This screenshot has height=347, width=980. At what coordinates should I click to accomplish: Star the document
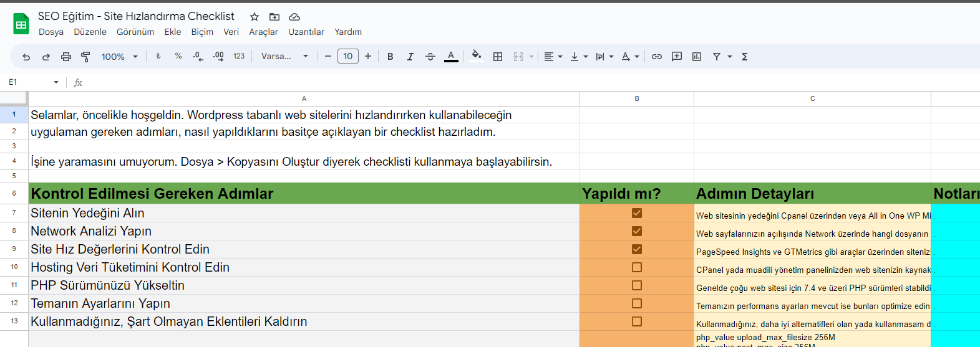pos(255,17)
